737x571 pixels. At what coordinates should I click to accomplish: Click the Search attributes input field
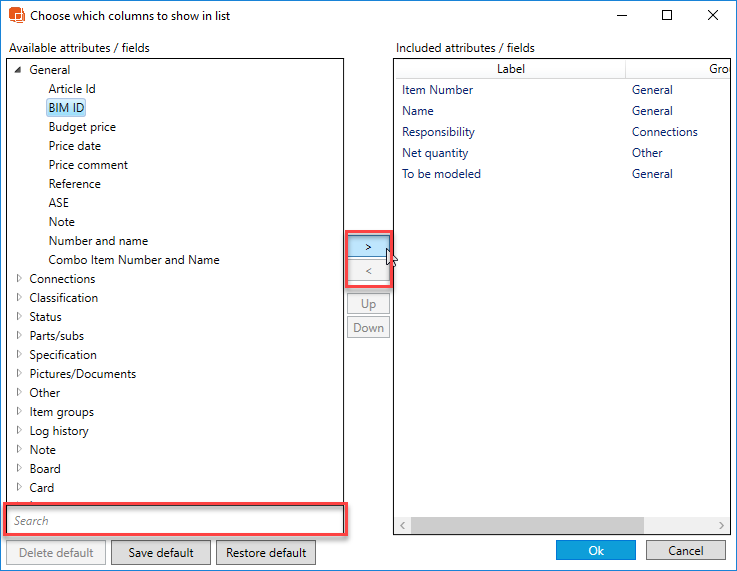point(175,520)
